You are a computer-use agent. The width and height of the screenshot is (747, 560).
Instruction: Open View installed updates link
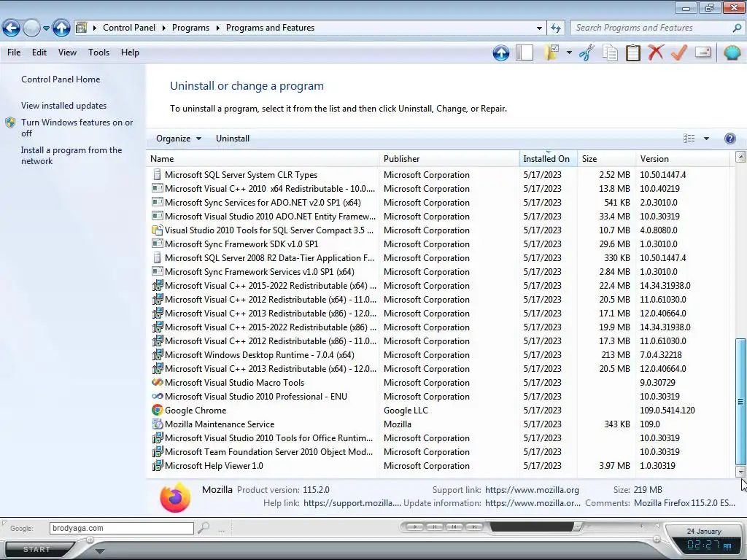tap(64, 106)
